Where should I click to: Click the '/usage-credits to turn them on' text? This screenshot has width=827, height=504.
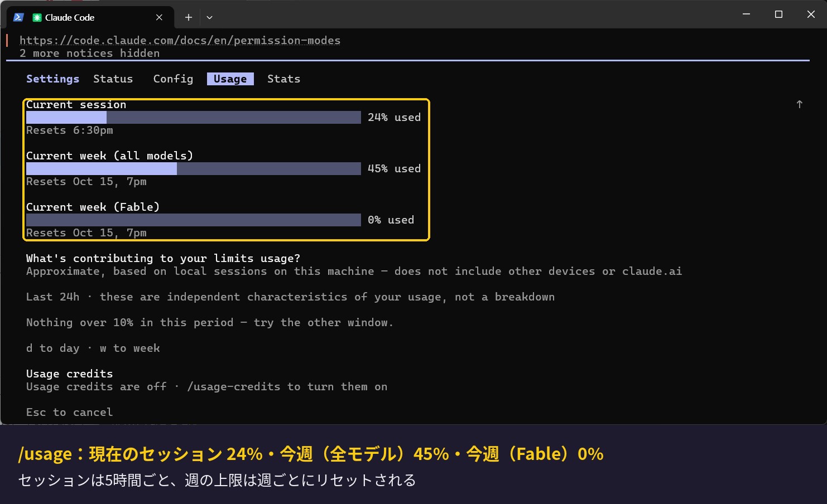287,386
